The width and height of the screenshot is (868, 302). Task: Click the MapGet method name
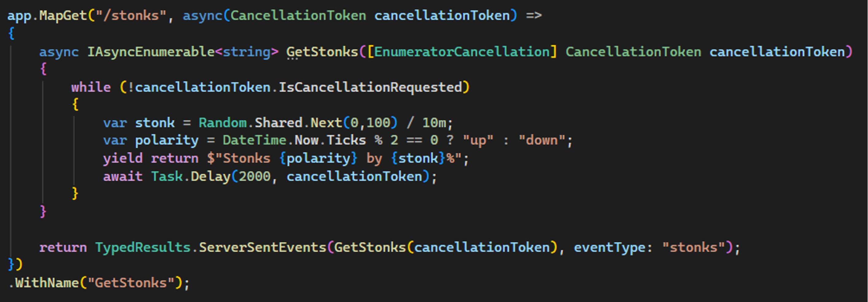(63, 16)
